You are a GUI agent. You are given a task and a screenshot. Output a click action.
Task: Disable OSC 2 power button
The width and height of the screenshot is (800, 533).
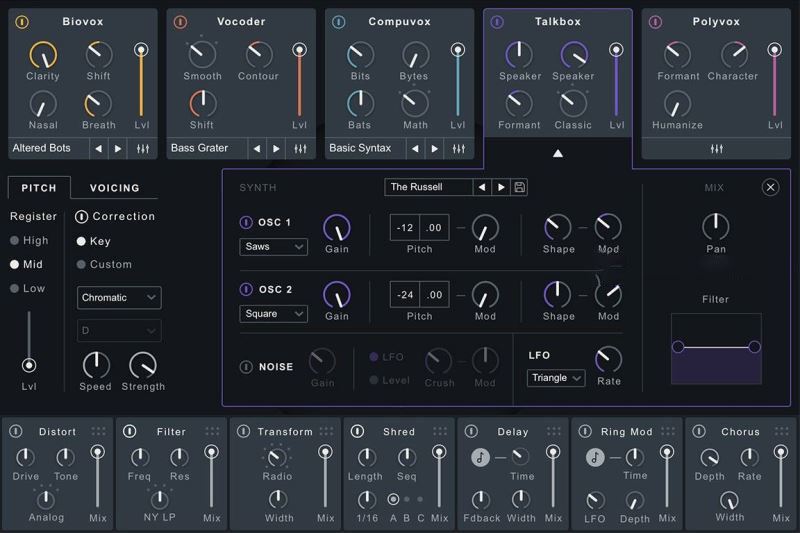click(x=246, y=289)
